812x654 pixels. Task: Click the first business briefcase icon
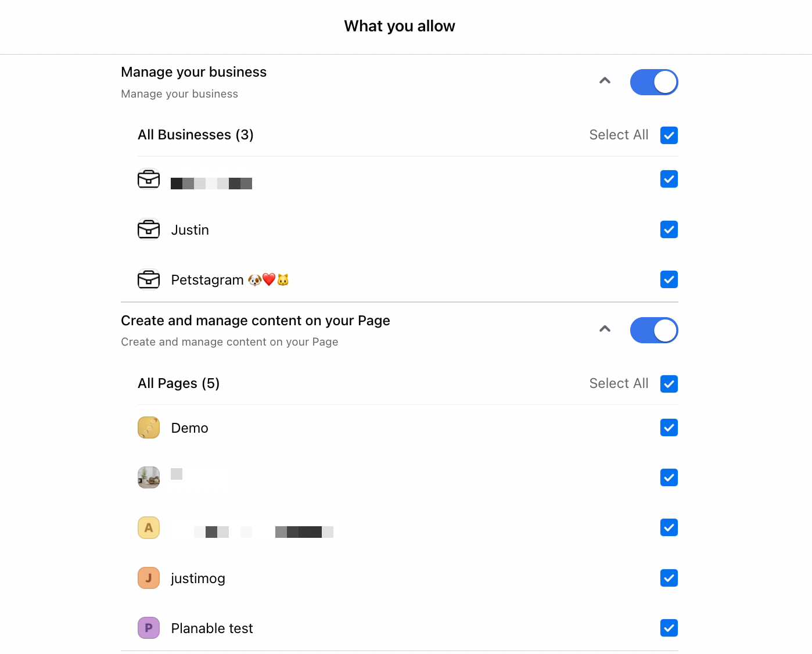click(149, 179)
